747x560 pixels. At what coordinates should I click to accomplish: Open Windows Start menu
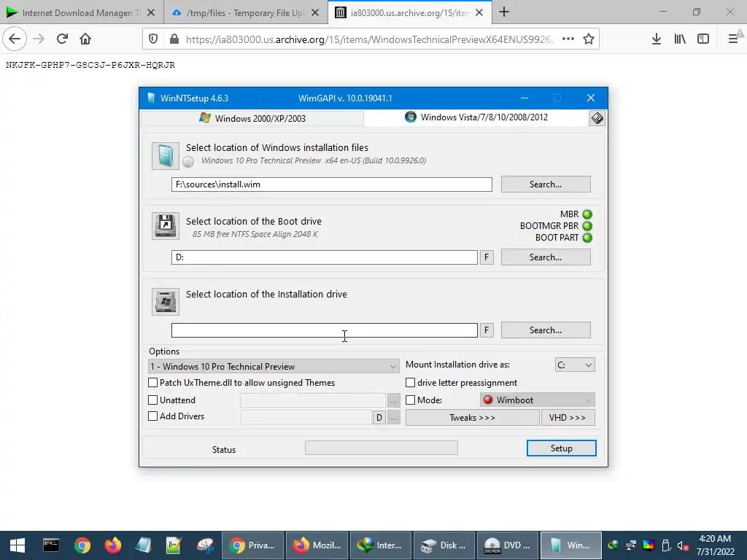[18, 545]
